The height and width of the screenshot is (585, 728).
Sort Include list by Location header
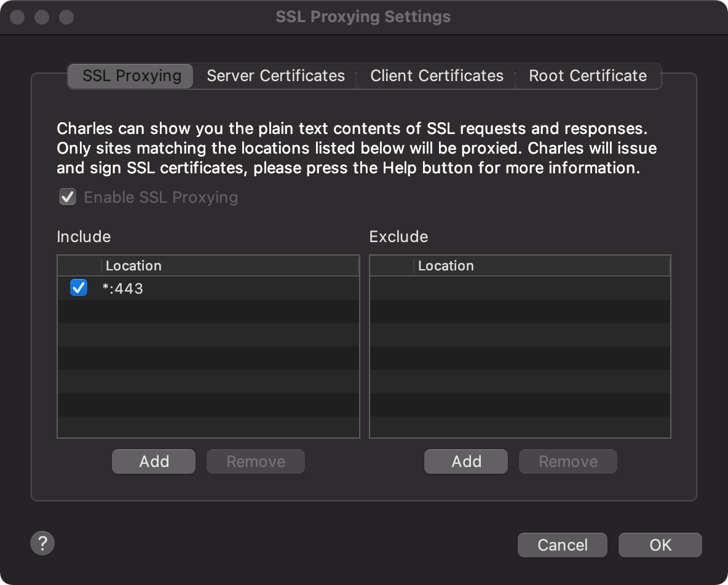(x=230, y=266)
